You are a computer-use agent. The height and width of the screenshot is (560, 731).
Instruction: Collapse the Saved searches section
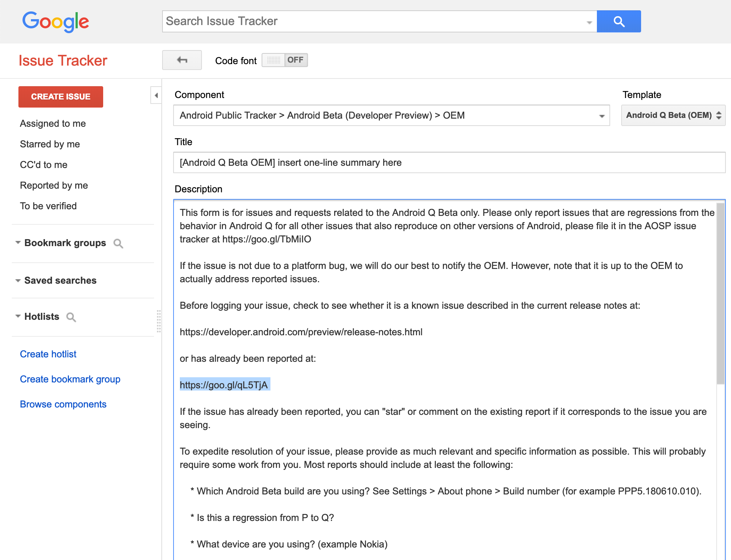point(18,280)
